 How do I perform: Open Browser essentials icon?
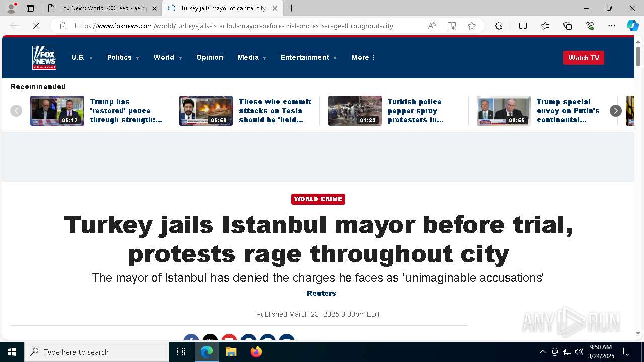tap(590, 26)
